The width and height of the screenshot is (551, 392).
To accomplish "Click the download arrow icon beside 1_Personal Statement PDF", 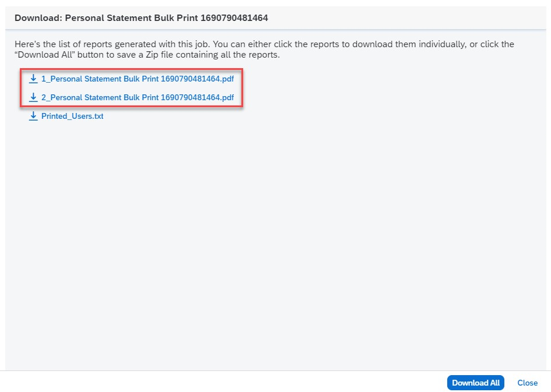I will 33,79.
